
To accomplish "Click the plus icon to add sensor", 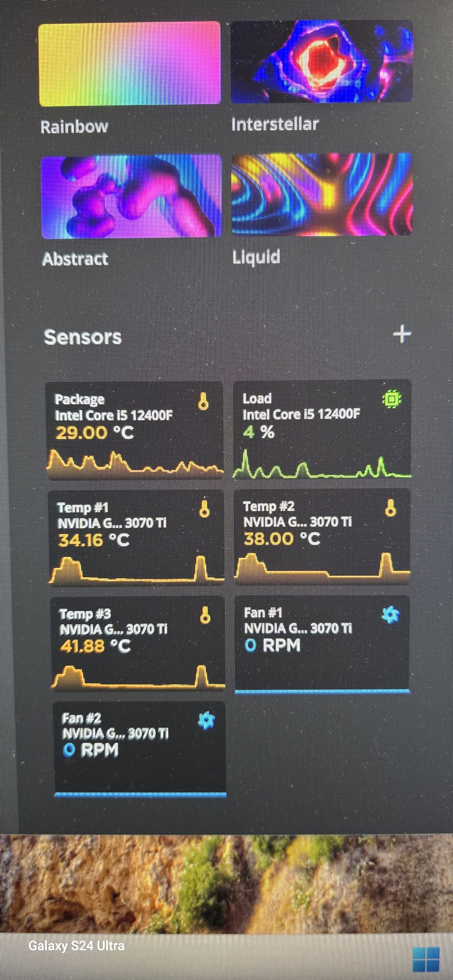I will pos(402,334).
